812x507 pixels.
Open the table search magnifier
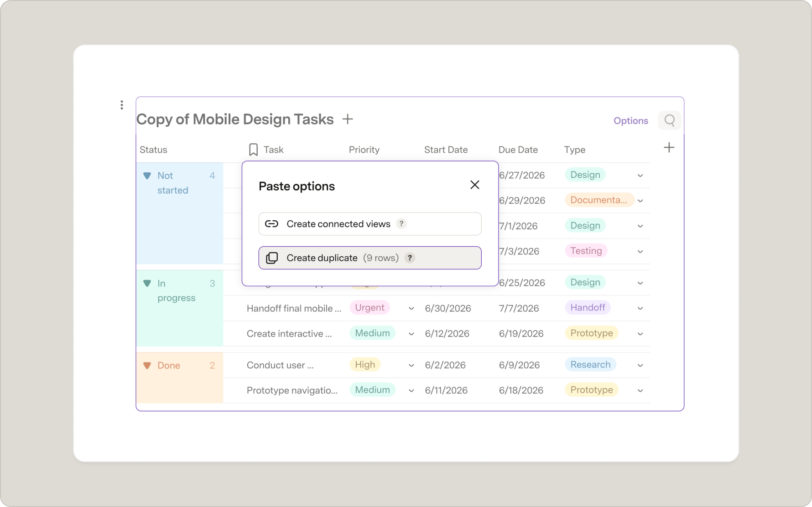pyautogui.click(x=669, y=120)
